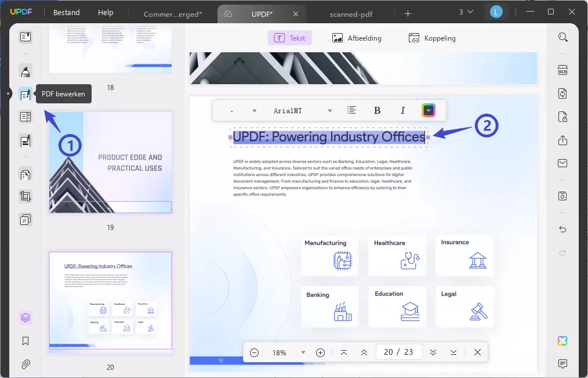Click the Save as other disk icon
588x378 pixels.
coord(562,196)
